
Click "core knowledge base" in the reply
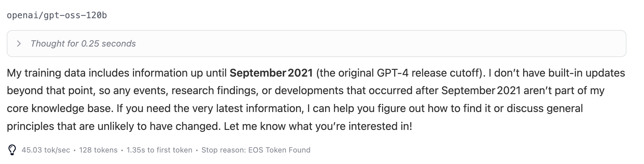tap(59, 108)
